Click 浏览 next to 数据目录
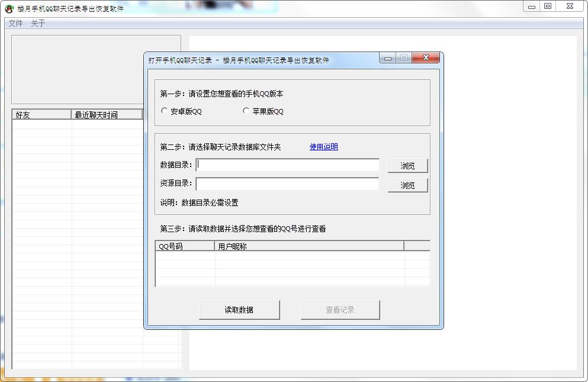Viewport: 588px width, 382px height. 407,166
